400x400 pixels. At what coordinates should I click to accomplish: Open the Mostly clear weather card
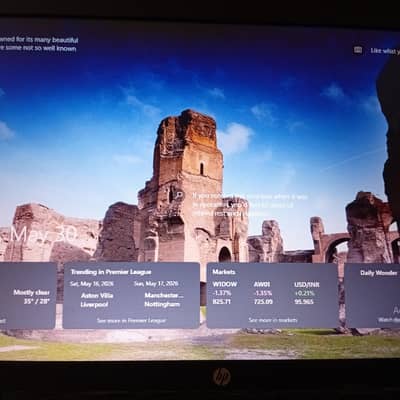point(27,295)
